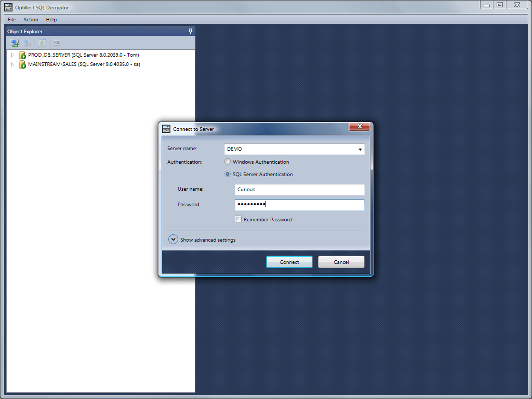Click the Password field
The image size is (532, 399).
[x=300, y=205]
